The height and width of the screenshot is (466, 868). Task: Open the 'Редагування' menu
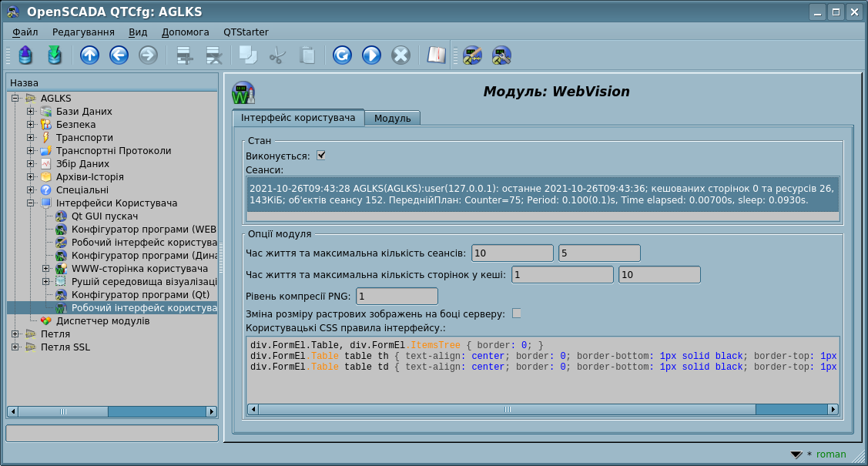(83, 32)
